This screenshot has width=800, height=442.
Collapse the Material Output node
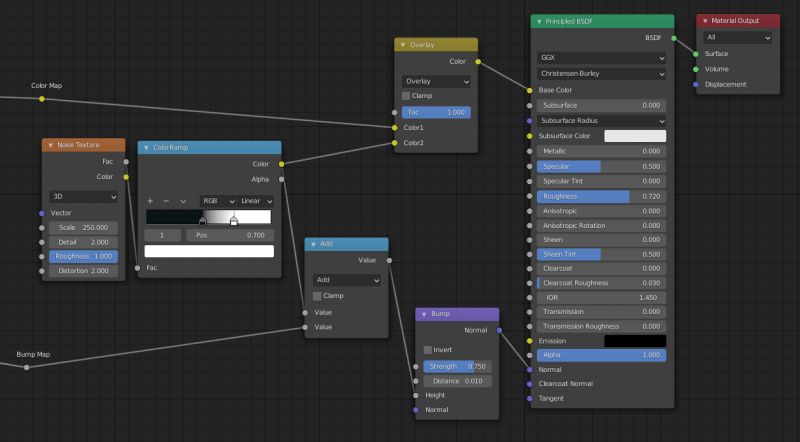click(x=705, y=21)
